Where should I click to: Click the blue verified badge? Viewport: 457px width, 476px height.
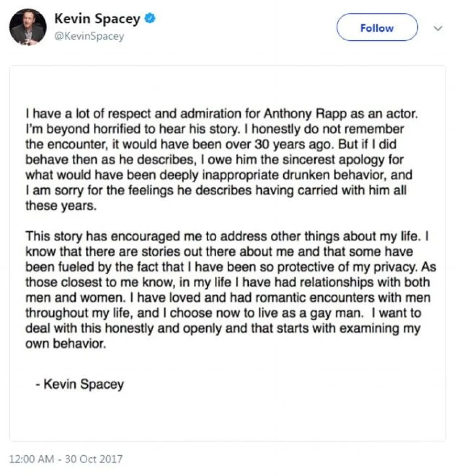[x=150, y=18]
